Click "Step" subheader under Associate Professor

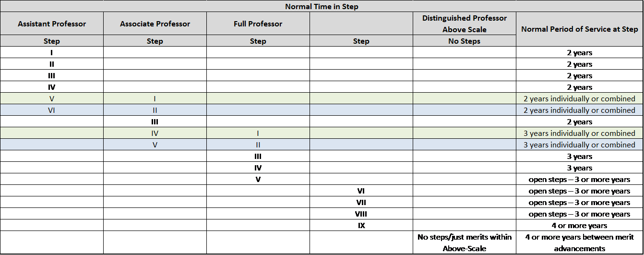pos(155,41)
